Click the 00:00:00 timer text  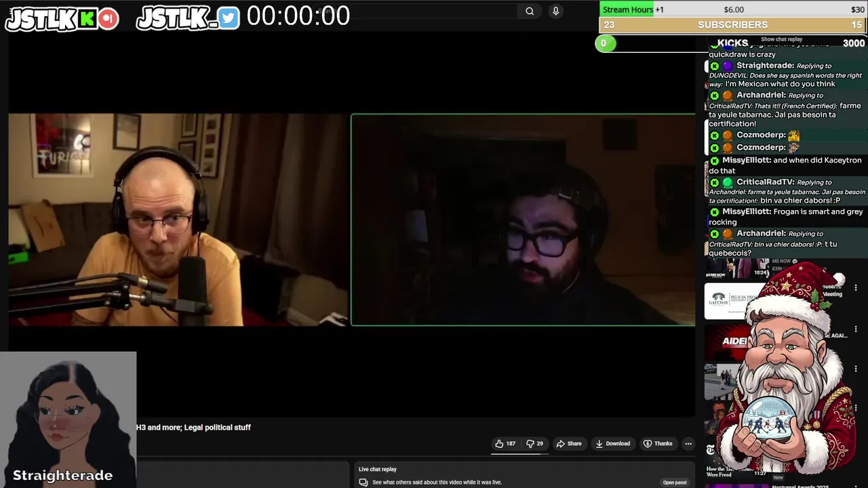(x=298, y=16)
